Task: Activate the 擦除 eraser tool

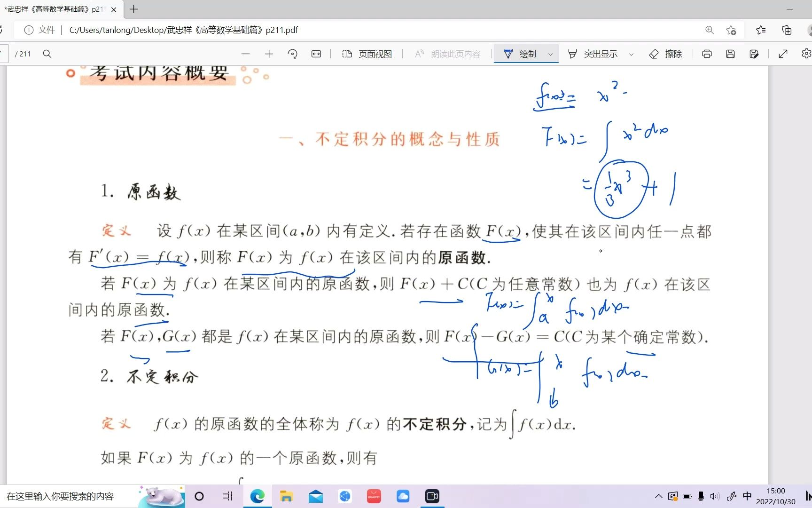Action: 665,54
